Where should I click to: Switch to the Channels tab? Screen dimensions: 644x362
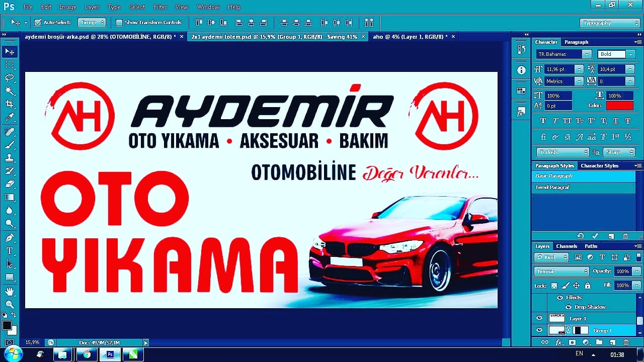(567, 246)
